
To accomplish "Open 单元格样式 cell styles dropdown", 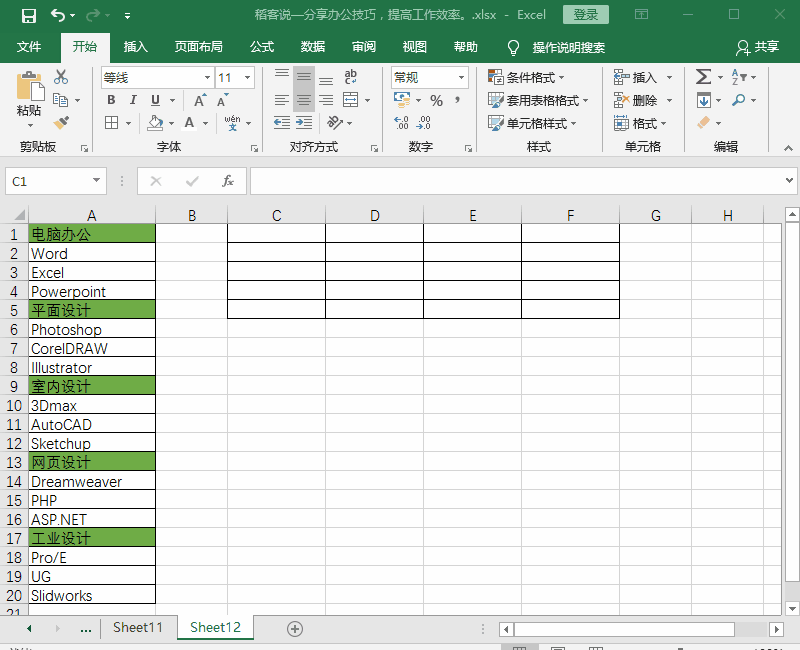I will tap(532, 123).
